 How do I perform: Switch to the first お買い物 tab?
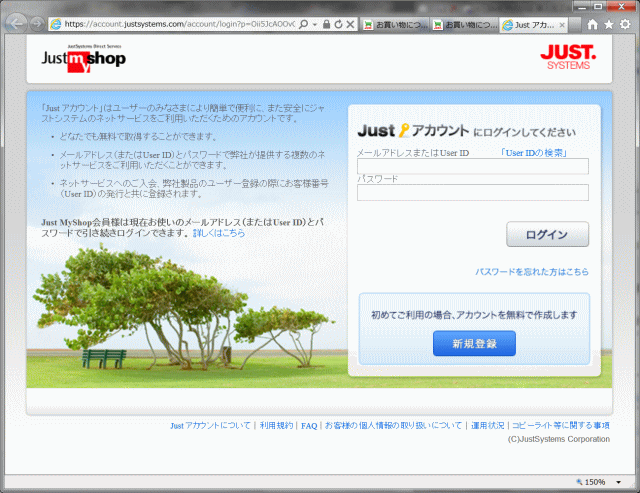pos(395,25)
